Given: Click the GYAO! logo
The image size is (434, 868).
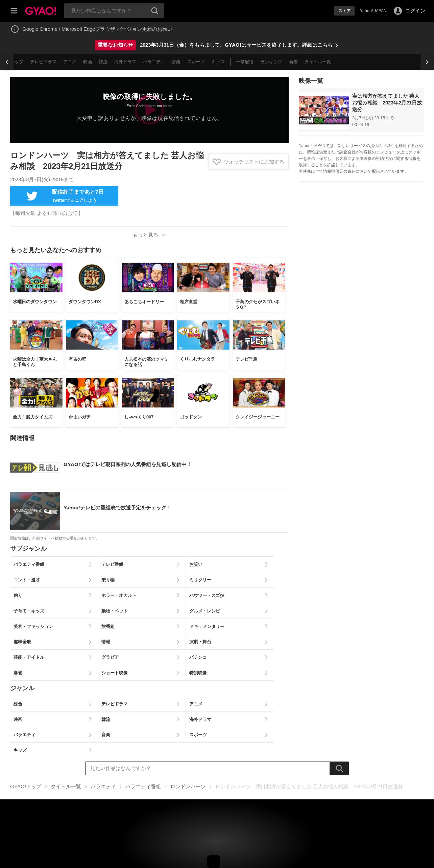Looking at the screenshot, I should point(41,11).
